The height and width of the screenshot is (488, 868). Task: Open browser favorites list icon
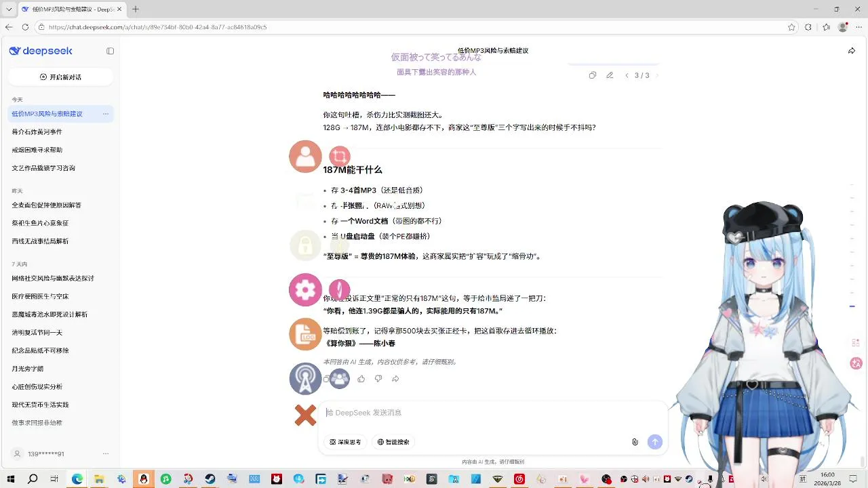tap(826, 27)
